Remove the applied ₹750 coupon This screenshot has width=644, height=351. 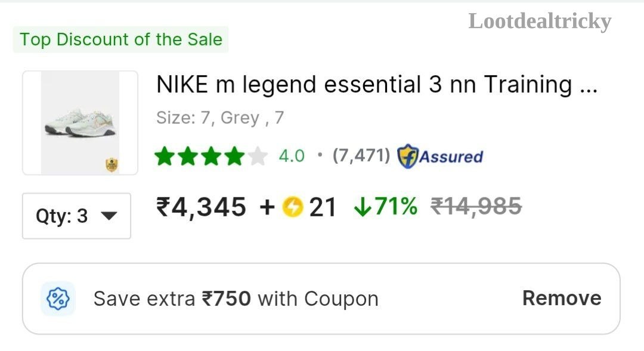point(562,298)
